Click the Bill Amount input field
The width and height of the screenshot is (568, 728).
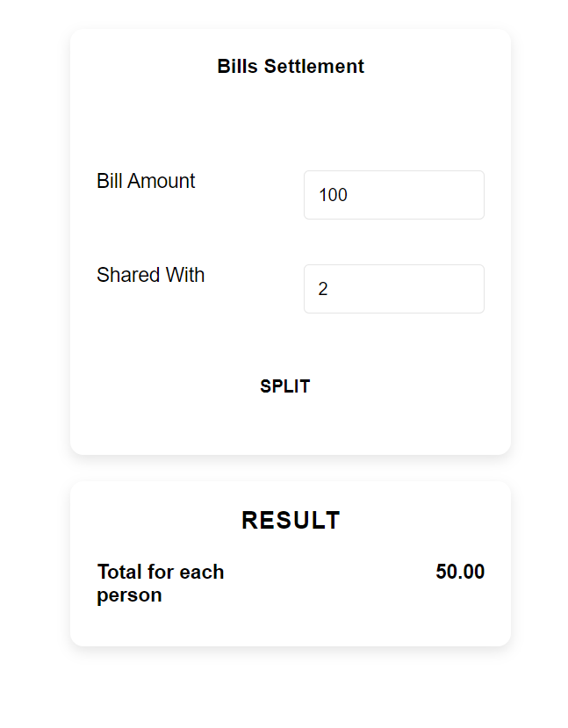click(x=393, y=194)
